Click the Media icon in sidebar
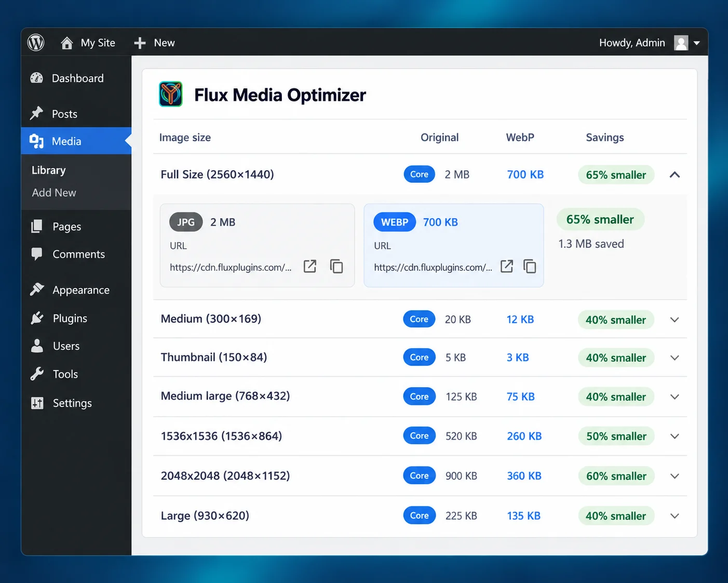Viewport: 728px width, 583px height. coord(36,141)
